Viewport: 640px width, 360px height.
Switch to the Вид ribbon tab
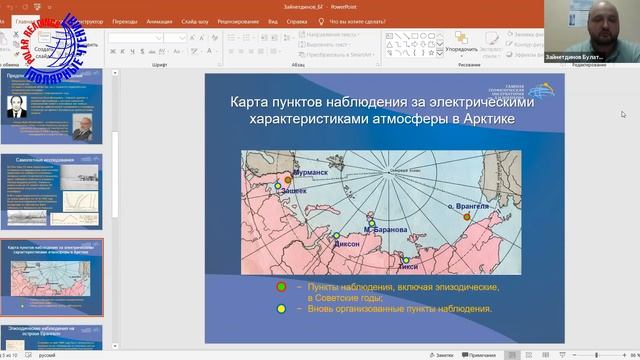[x=273, y=22]
